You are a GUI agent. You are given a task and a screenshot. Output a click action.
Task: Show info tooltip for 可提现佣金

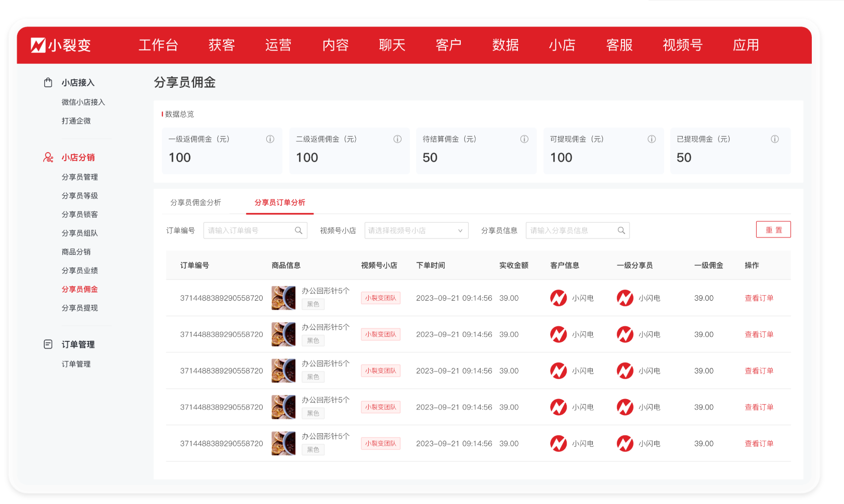coord(652,139)
